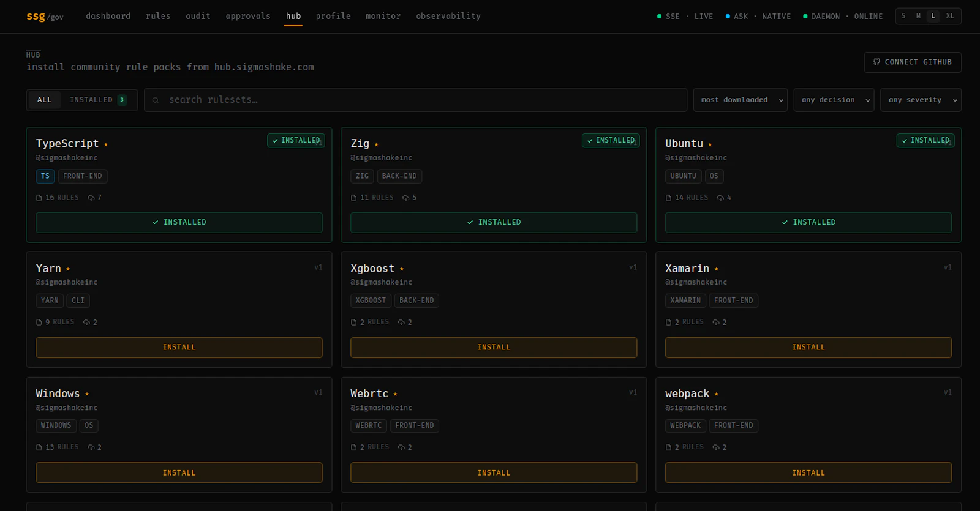Select the XL size option
980x511 pixels.
click(x=950, y=16)
